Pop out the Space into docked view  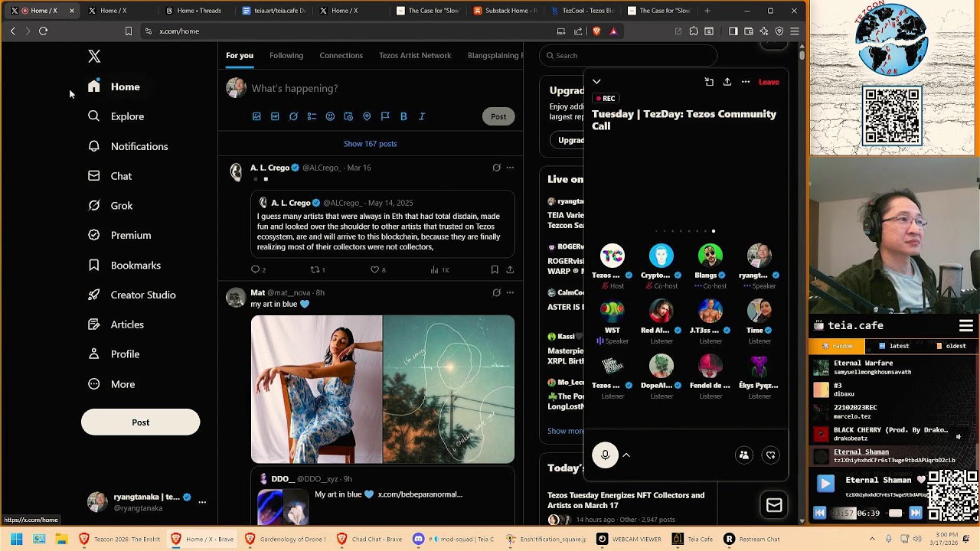709,82
